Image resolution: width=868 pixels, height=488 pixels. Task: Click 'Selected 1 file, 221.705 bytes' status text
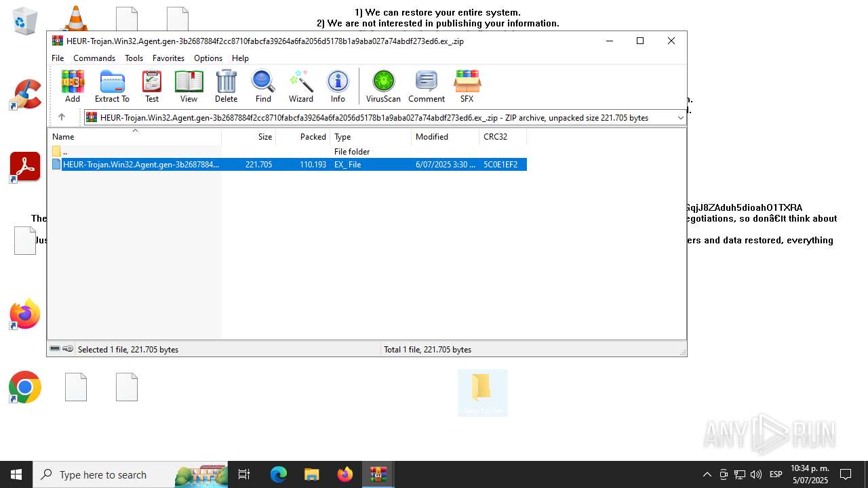128,350
